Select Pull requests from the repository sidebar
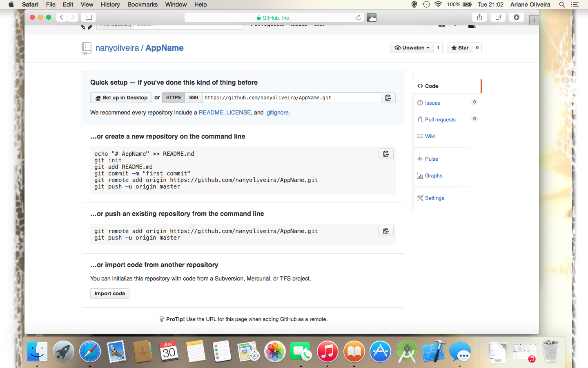The width and height of the screenshot is (588, 368). click(440, 119)
